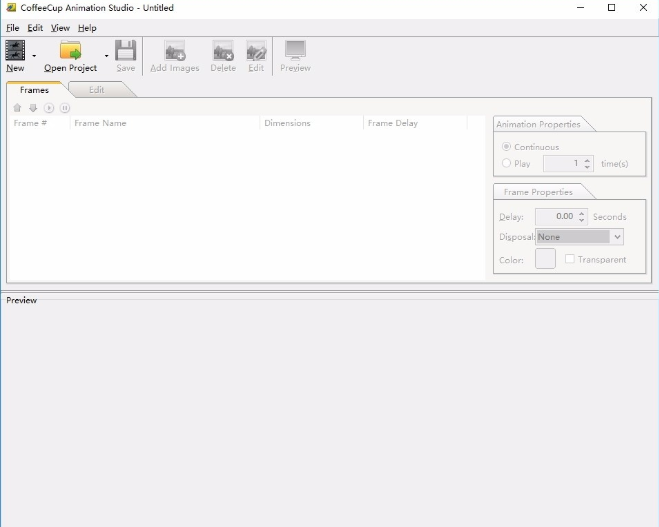The image size is (659, 527).
Task: Click the Save floppy disk icon
Action: (x=125, y=51)
